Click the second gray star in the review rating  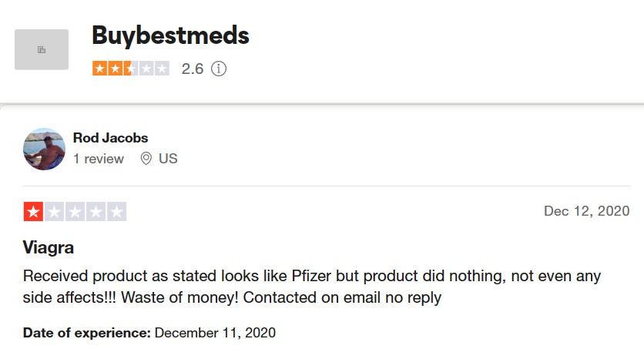pyautogui.click(x=54, y=211)
